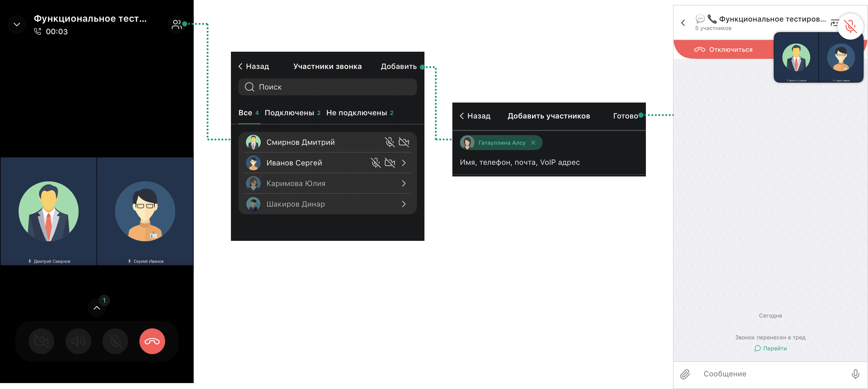The height and width of the screenshot is (389, 868).
Task: Switch to the Не подключены tab
Action: click(x=359, y=113)
